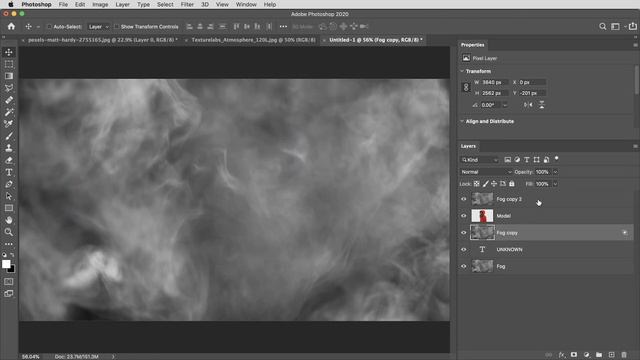Open the Kind filter dropdown
640x360 pixels.
(480, 160)
